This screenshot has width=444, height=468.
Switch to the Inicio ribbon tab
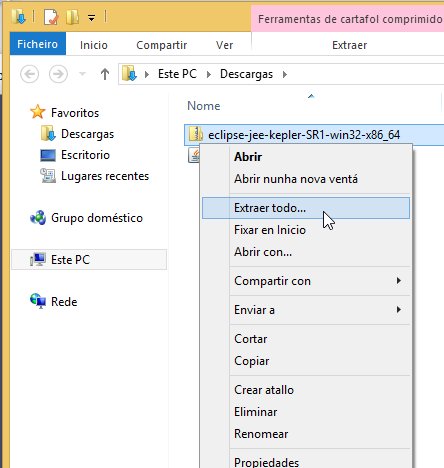94,45
